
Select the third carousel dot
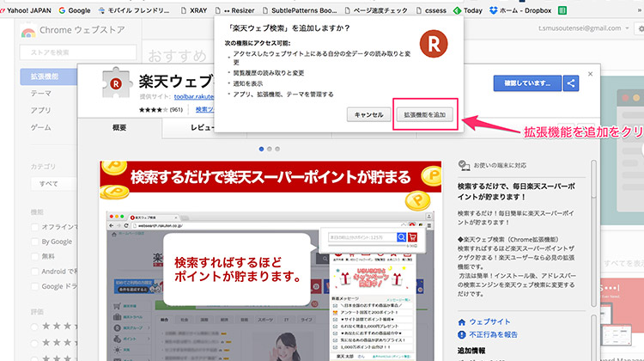[x=277, y=149]
